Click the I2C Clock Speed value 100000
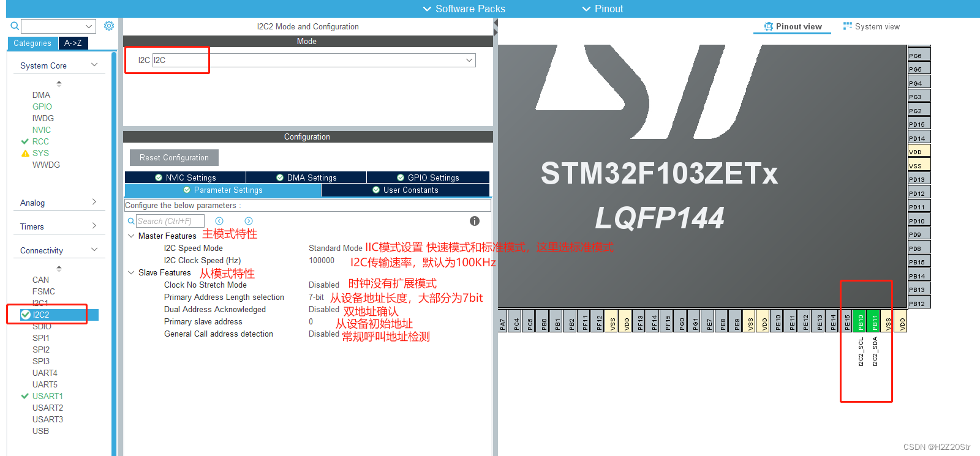The height and width of the screenshot is (456, 980). click(x=322, y=260)
